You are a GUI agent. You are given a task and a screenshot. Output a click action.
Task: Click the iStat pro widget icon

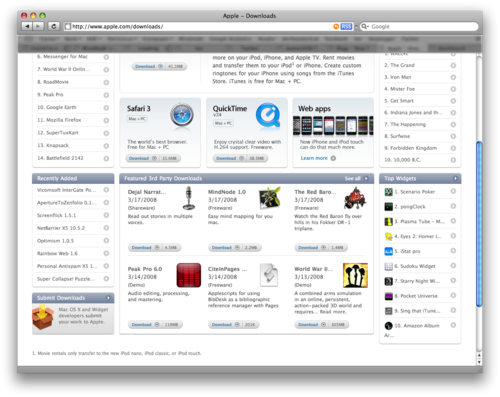388,251
